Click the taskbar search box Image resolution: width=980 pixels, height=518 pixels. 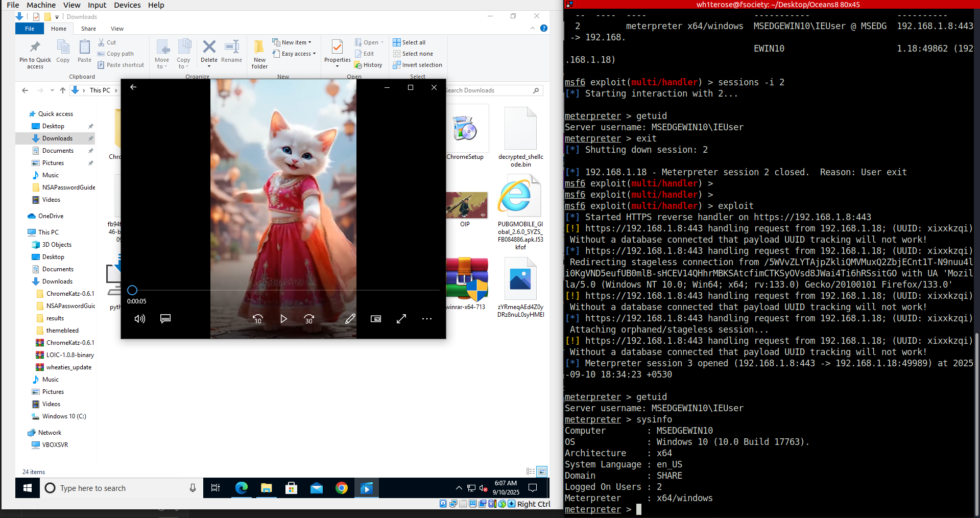coord(122,488)
